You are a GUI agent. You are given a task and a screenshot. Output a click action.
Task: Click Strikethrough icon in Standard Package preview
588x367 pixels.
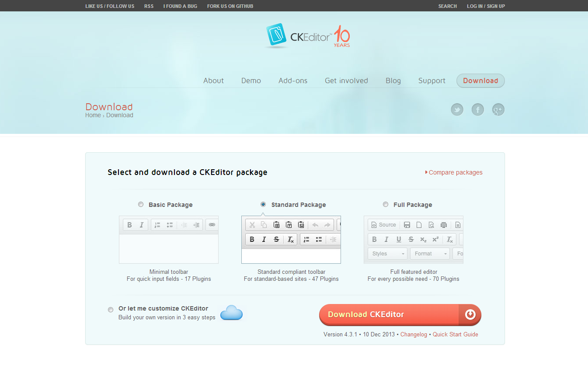click(276, 239)
